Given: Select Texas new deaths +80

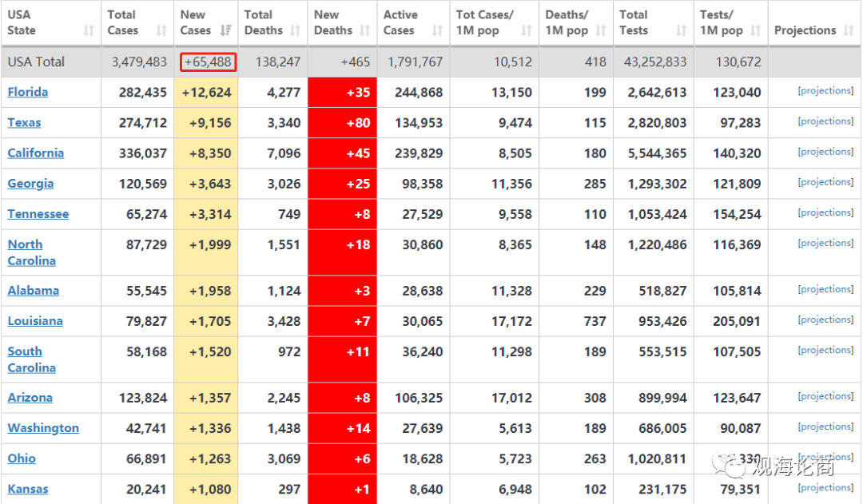Looking at the screenshot, I should tap(358, 123).
